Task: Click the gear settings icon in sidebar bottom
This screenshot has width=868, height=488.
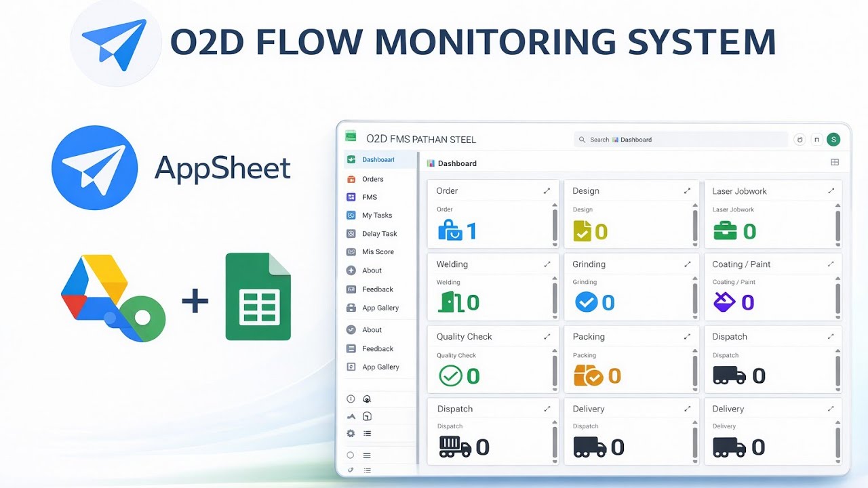Action: point(351,433)
